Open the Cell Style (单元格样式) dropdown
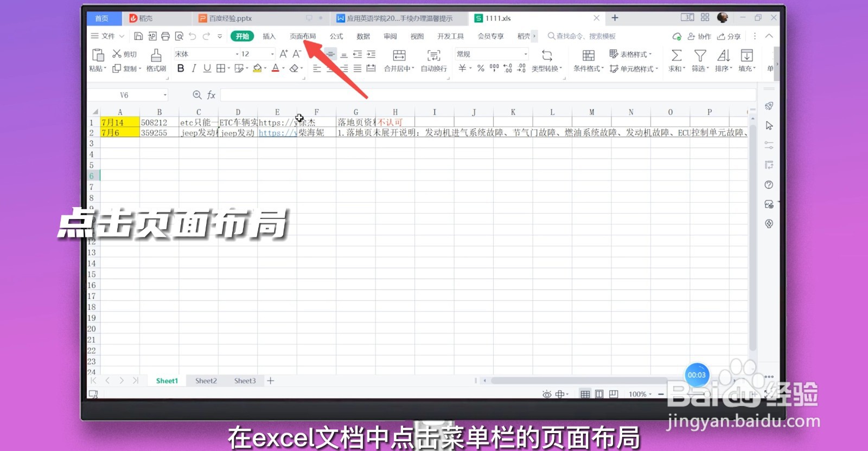The height and width of the screenshot is (451, 868). click(x=634, y=69)
